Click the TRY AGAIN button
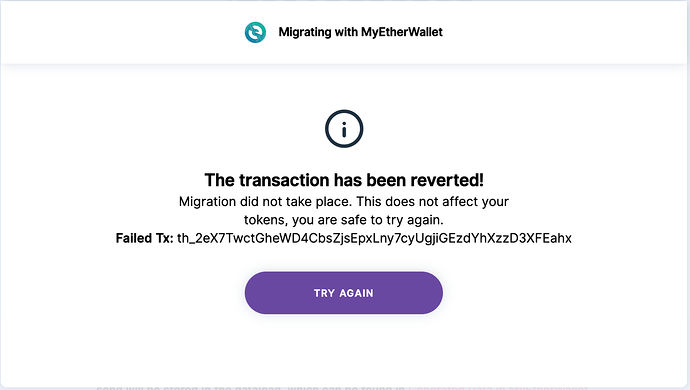Viewport: 690px width, 390px height. 344,293
